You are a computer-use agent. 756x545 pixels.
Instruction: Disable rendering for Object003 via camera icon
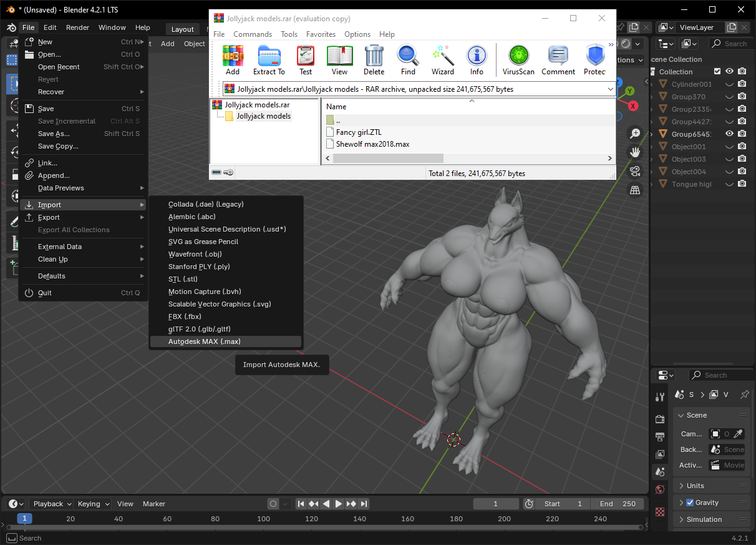pos(742,159)
